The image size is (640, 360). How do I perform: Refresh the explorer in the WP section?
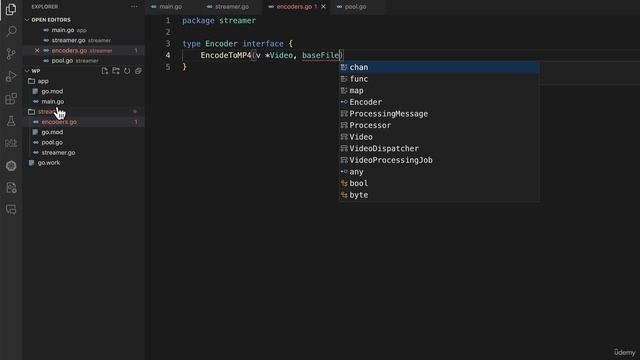tap(127, 71)
